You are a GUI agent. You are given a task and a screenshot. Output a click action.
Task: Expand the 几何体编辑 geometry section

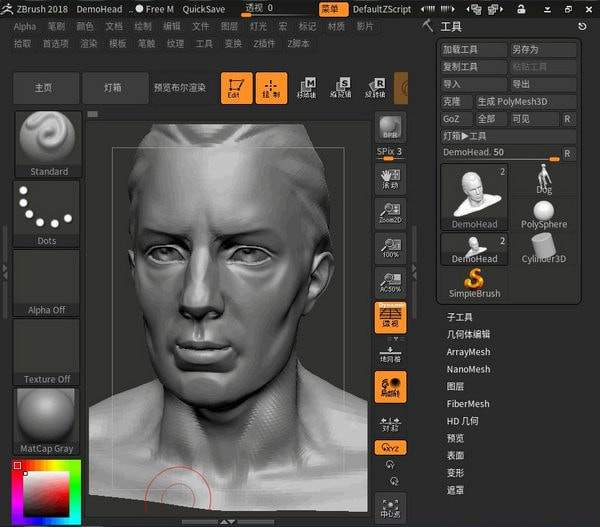pos(468,334)
